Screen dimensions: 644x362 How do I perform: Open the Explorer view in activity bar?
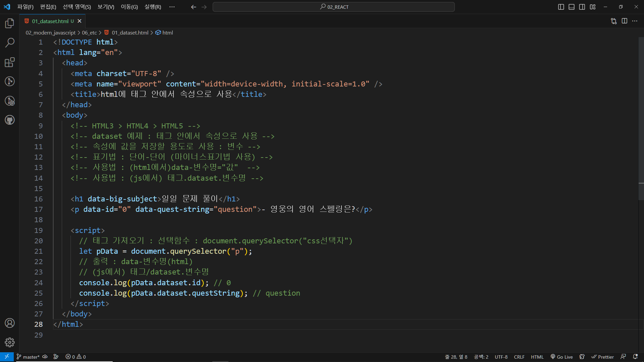(9, 23)
